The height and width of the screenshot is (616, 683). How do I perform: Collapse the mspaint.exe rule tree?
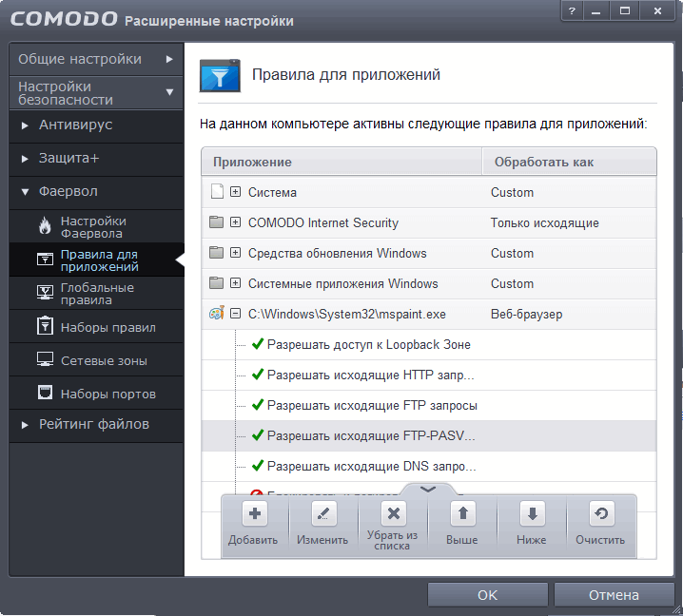(x=235, y=314)
